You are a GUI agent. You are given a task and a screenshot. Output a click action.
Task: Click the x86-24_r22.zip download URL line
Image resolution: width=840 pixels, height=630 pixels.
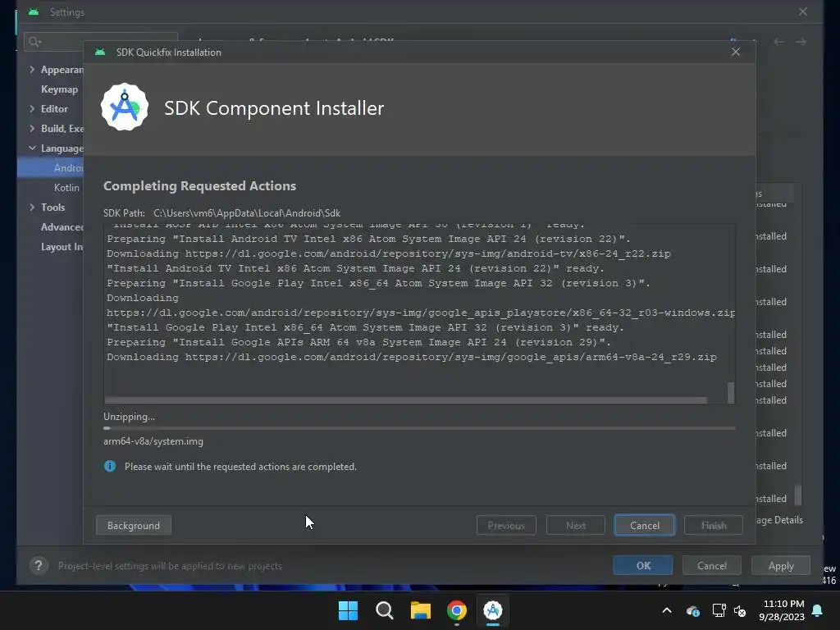coord(388,253)
